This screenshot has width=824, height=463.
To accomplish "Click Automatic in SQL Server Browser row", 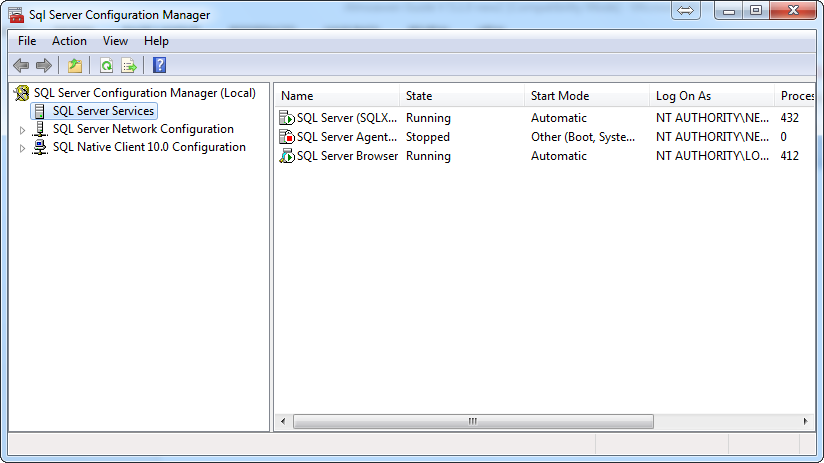I will (x=559, y=156).
